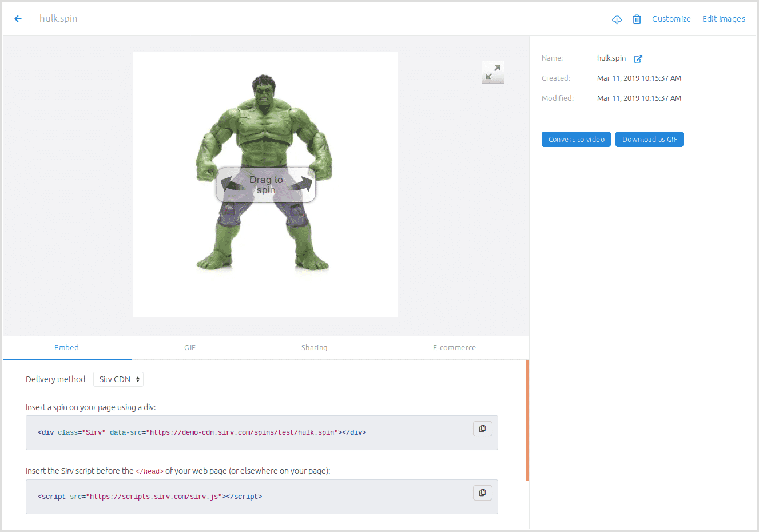759x532 pixels.
Task: Open hulk.spin in new window icon
Action: (x=638, y=59)
